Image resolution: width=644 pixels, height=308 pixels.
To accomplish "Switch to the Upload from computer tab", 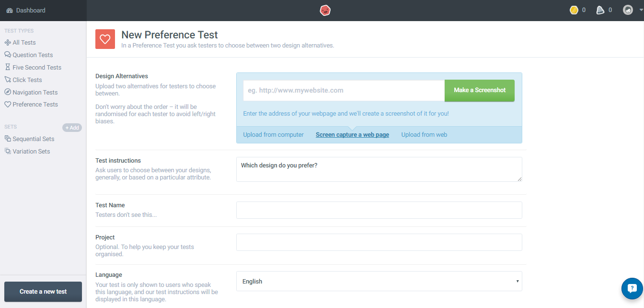I will pos(273,135).
